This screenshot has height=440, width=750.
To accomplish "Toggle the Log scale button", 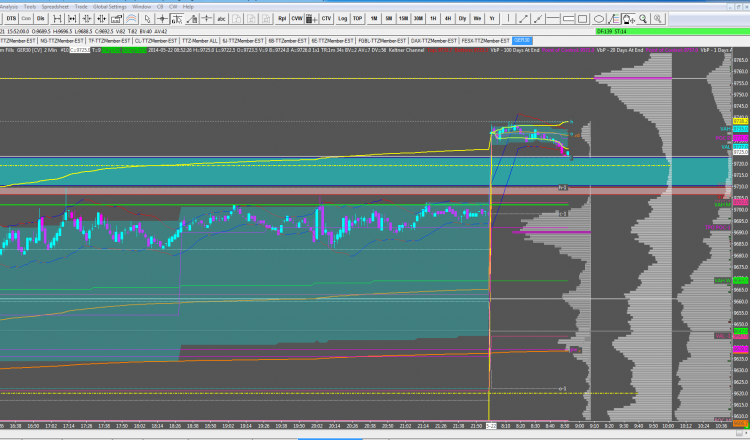I will point(342,19).
